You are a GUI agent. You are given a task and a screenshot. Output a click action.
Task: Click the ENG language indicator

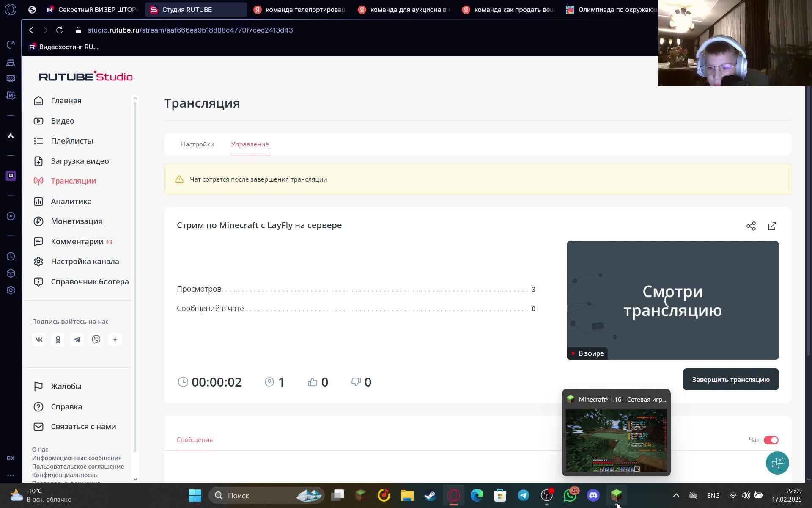click(x=713, y=495)
